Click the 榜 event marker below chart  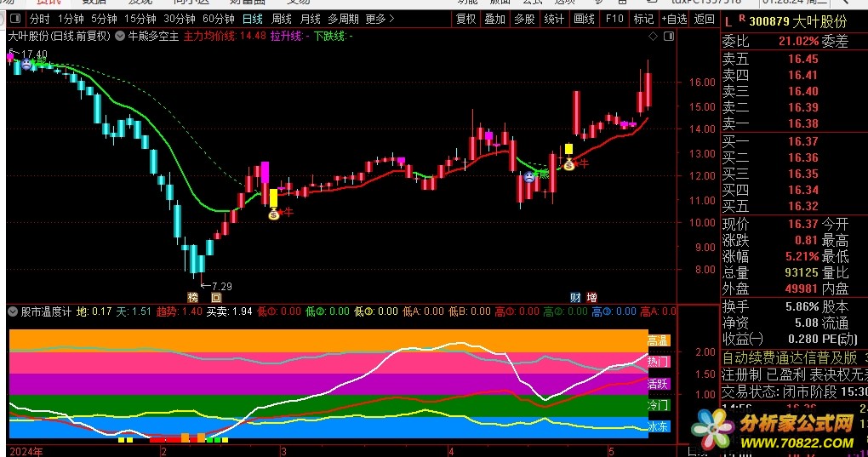point(192,297)
